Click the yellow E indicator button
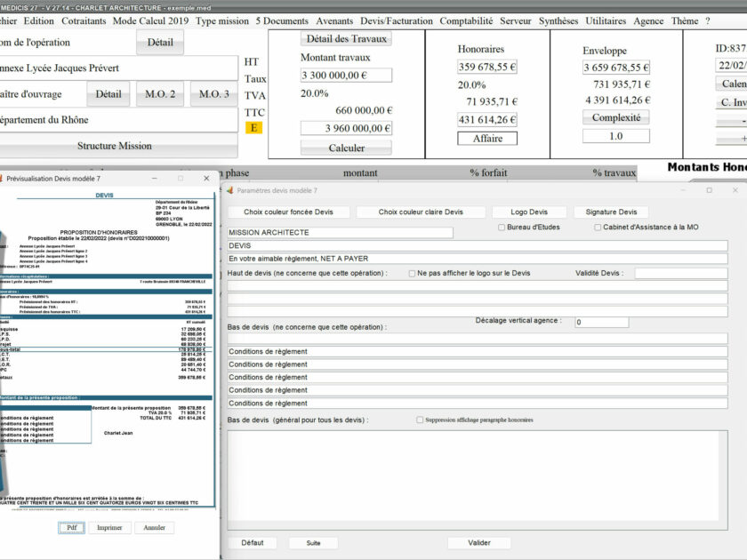747x560 pixels. tap(253, 128)
